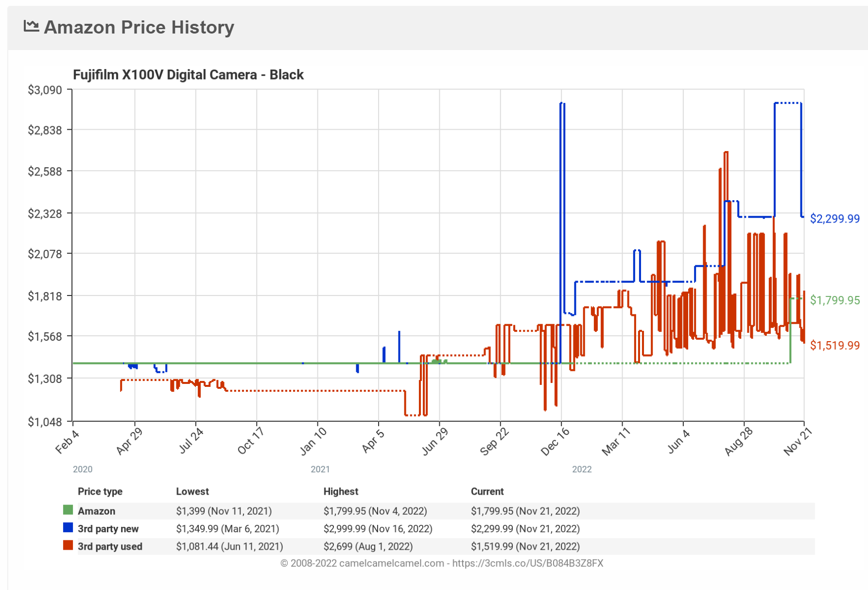Screen dimensions: 868x590
Task: Click the $3,090 top price axis label
Action: [x=45, y=90]
